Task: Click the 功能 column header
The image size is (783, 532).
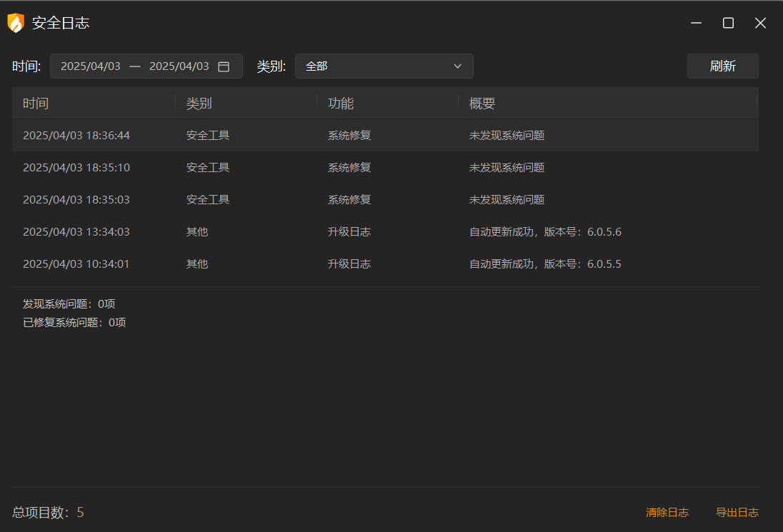Action: [341, 103]
